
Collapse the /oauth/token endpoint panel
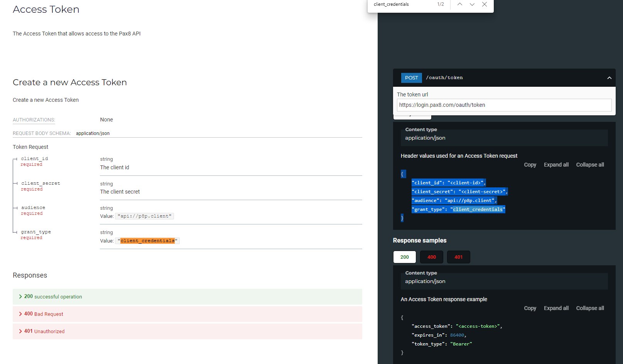(609, 78)
